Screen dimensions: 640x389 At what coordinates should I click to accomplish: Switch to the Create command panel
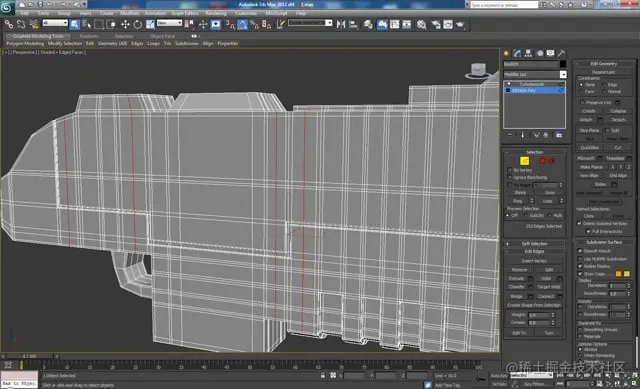click(x=507, y=53)
